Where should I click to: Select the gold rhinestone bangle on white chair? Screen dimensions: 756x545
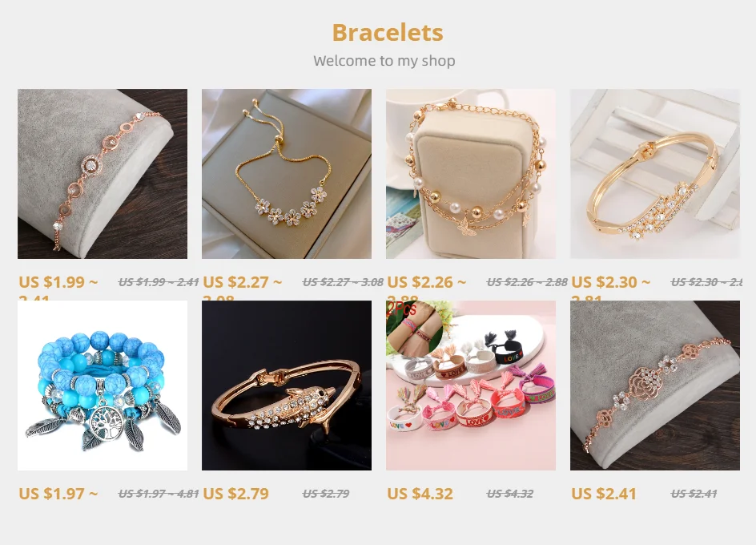[x=655, y=174]
